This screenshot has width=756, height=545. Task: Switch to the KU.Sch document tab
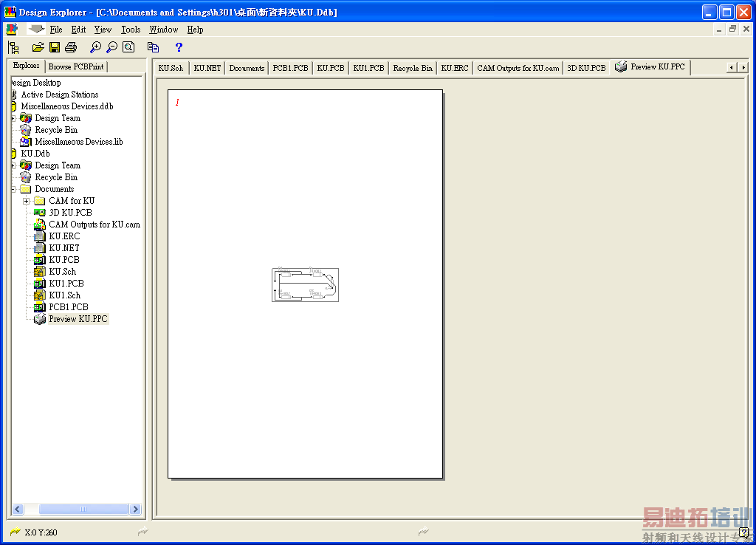coord(171,68)
